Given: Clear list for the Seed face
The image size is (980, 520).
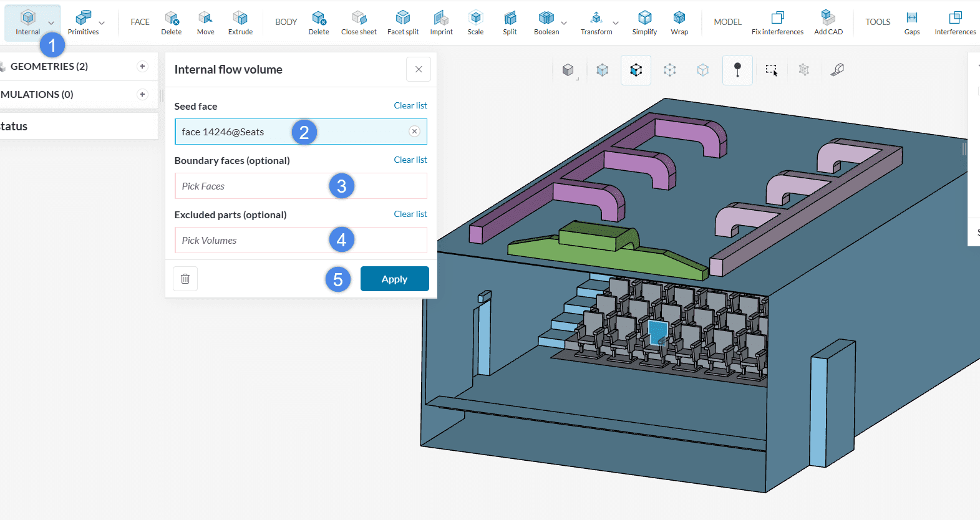Looking at the screenshot, I should pyautogui.click(x=410, y=105).
